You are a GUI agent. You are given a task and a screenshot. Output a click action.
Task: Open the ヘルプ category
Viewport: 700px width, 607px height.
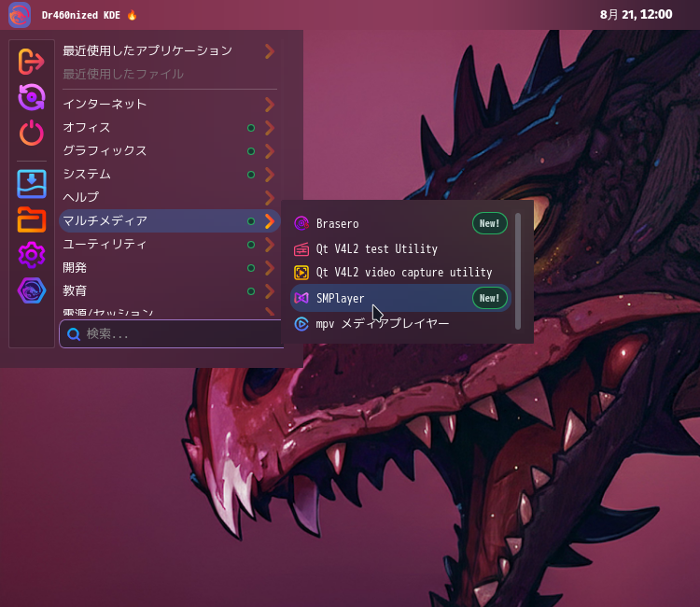(170, 197)
